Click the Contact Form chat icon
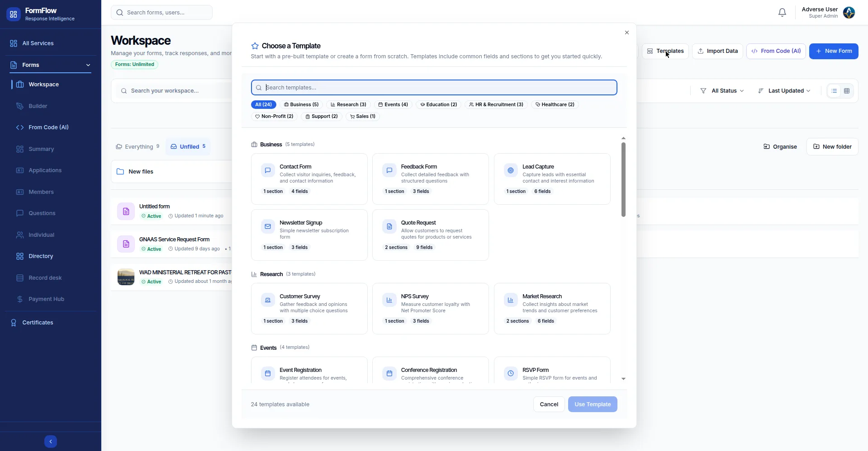 click(268, 170)
